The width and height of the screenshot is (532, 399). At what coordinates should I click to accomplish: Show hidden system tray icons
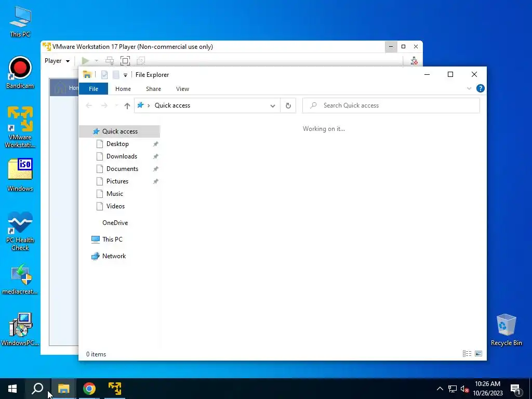(x=440, y=389)
